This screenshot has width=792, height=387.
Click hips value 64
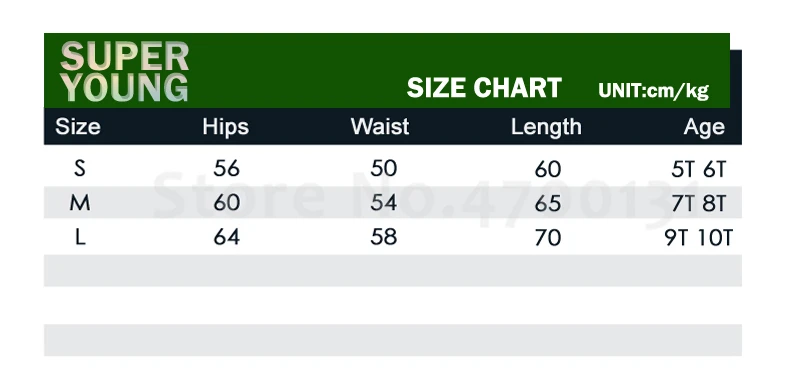pos(226,237)
